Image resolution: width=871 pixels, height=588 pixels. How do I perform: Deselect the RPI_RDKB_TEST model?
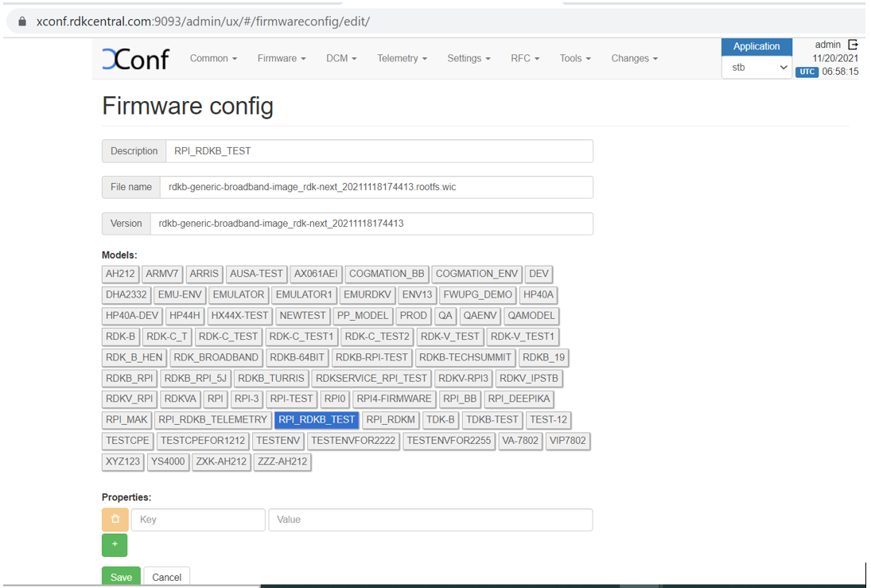317,419
